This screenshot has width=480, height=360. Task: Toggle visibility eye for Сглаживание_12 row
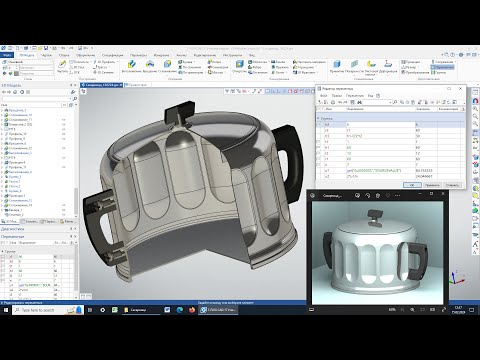coord(63,148)
